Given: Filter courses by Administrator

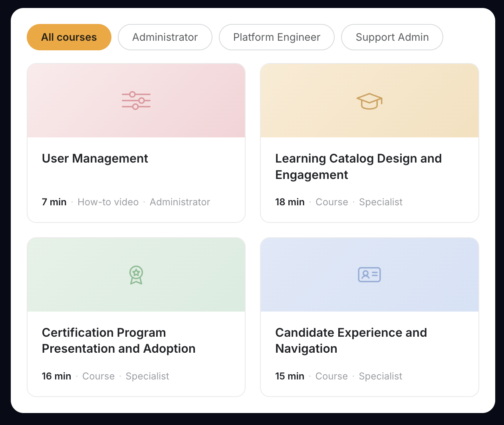Looking at the screenshot, I should [x=165, y=37].
